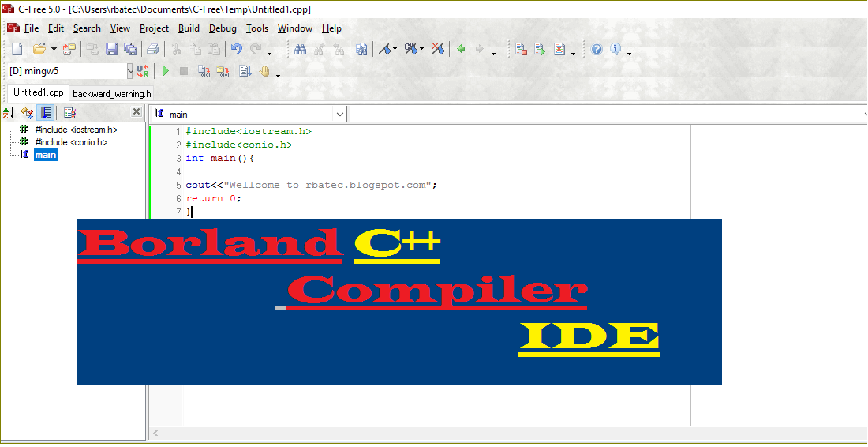Open the Window menu

click(x=295, y=28)
